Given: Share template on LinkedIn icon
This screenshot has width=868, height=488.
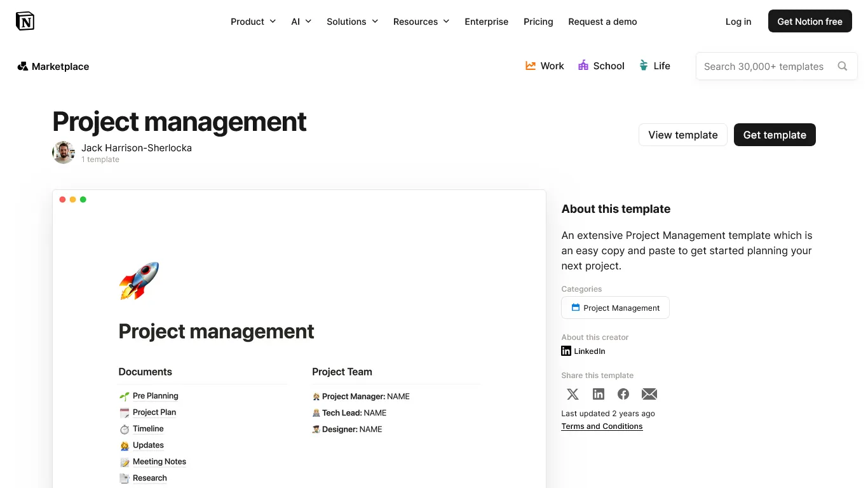Looking at the screenshot, I should click(x=599, y=394).
